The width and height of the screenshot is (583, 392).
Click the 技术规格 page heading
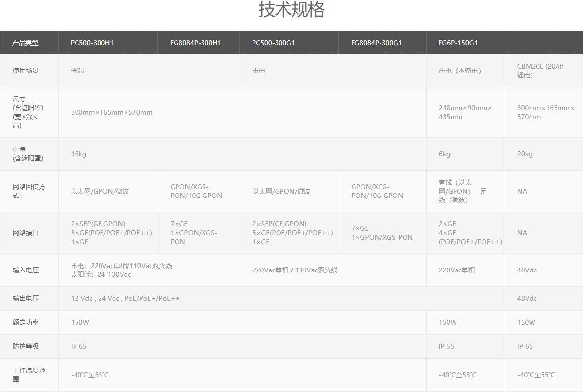(x=291, y=10)
